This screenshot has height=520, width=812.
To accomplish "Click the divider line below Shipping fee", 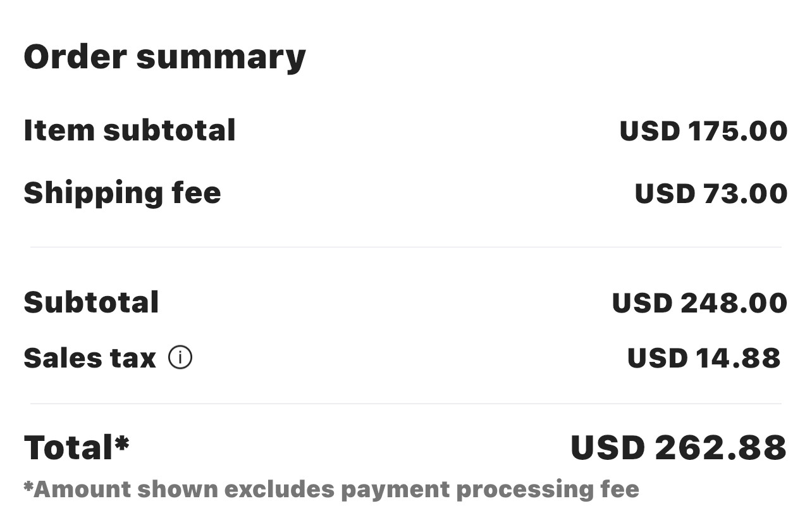I will 406,247.
